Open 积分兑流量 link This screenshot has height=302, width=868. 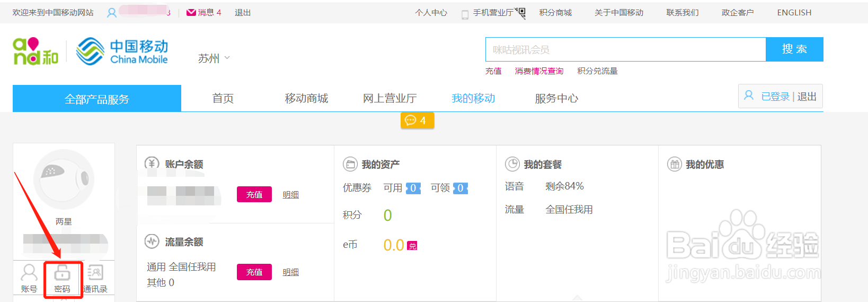click(597, 71)
